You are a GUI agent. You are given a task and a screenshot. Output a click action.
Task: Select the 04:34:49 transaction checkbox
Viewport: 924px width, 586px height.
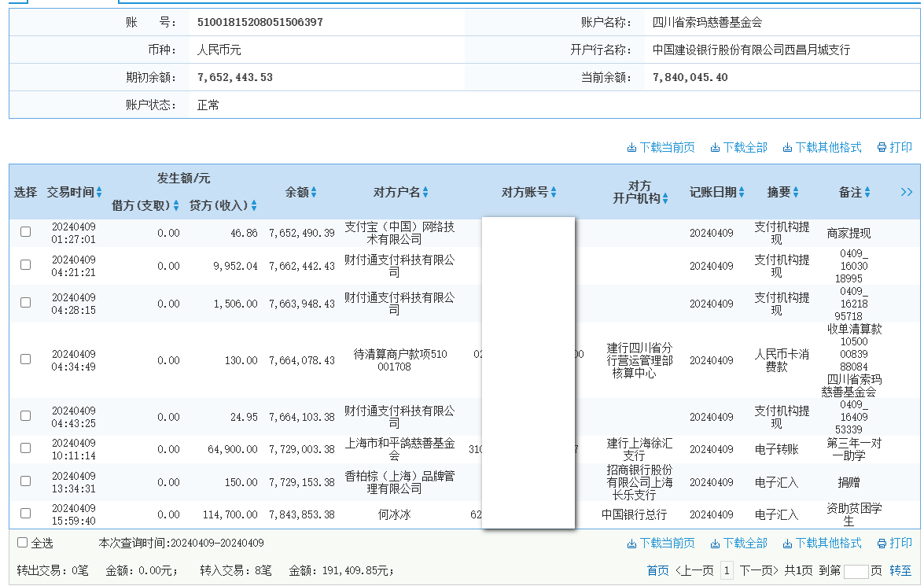(x=25, y=359)
